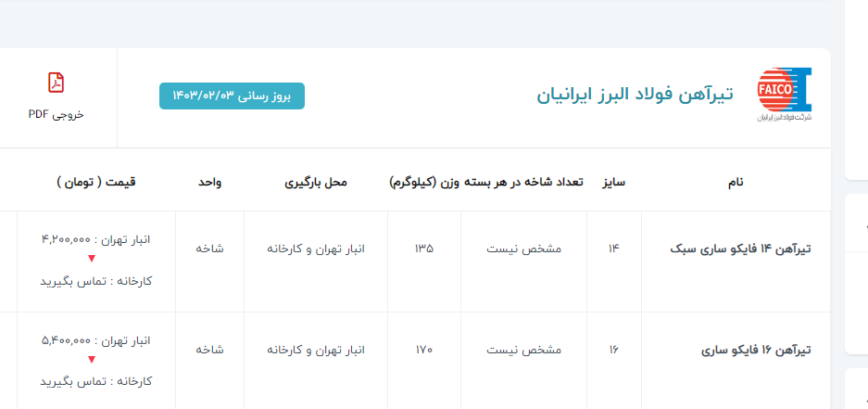Click the red PDF file icon
868x409 pixels.
pyautogui.click(x=56, y=83)
